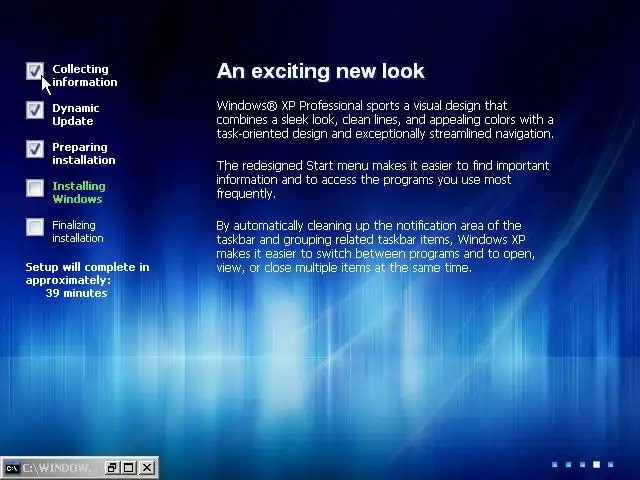Click the 'Preparing installation' step label
The height and width of the screenshot is (480, 640).
[x=84, y=153]
